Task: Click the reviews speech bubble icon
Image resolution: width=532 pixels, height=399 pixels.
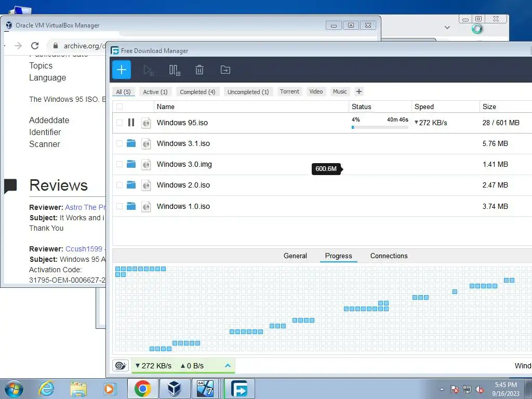Action: tap(10, 185)
